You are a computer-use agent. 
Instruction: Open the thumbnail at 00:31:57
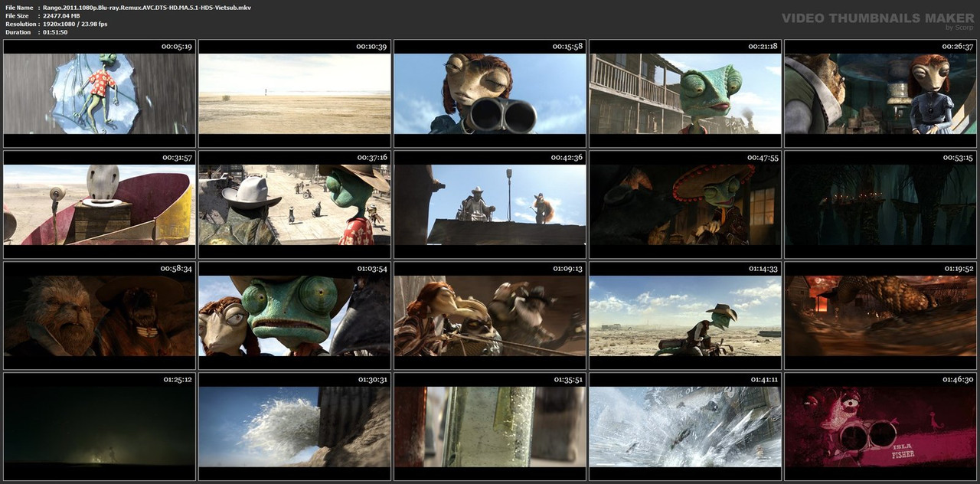pos(100,204)
